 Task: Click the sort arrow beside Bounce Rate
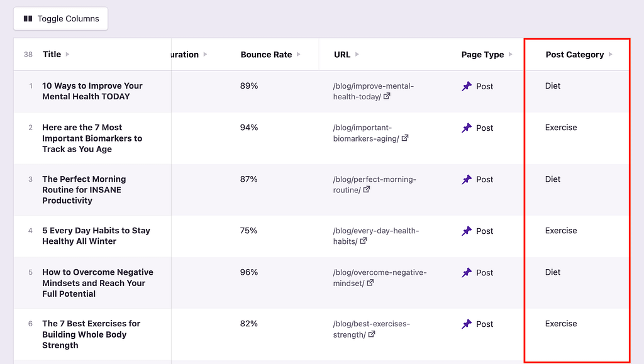click(299, 54)
